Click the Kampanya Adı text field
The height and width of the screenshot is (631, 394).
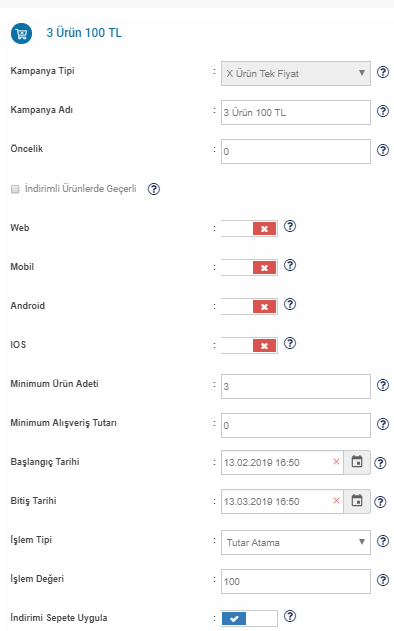point(296,112)
